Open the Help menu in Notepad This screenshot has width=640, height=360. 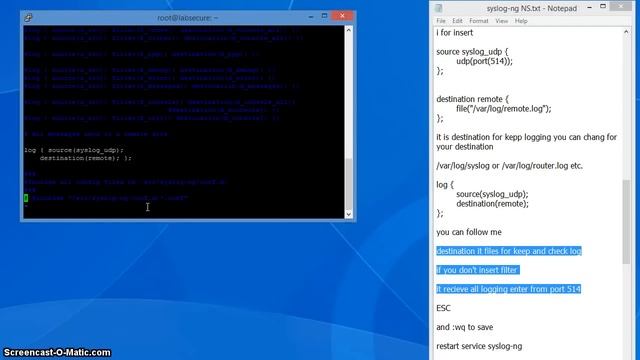521,21
